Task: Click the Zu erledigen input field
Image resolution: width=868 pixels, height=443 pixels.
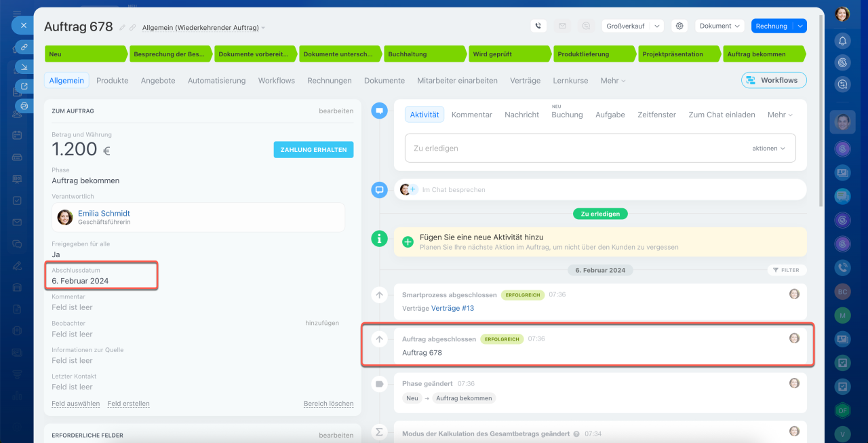Action: [x=576, y=148]
